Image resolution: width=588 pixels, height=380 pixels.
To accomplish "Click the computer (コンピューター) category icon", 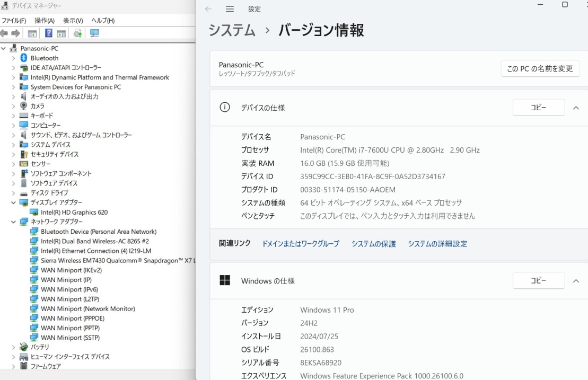I will coord(24,125).
